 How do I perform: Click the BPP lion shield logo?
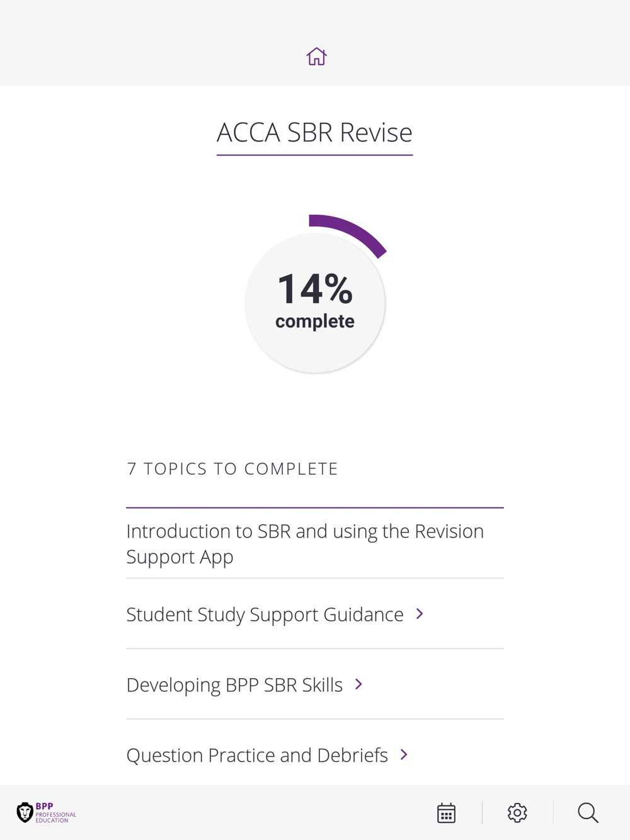pos(25,812)
